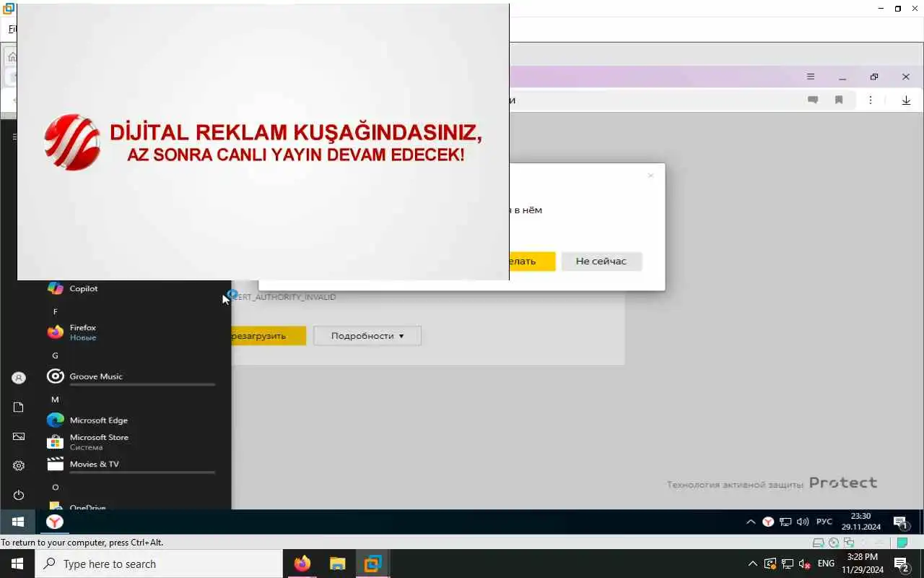The height and width of the screenshot is (578, 924).
Task: Click VMware Workstation icon on host taskbar
Action: (372, 564)
